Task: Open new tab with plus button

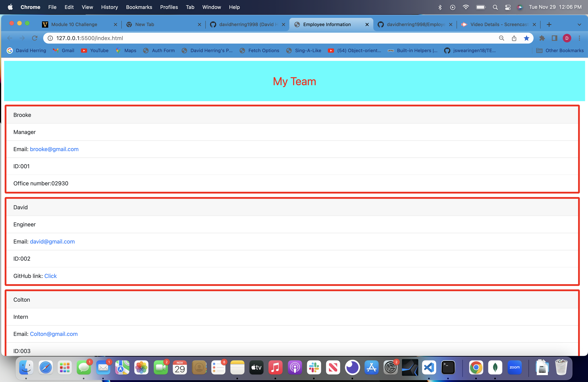Action: tap(549, 25)
